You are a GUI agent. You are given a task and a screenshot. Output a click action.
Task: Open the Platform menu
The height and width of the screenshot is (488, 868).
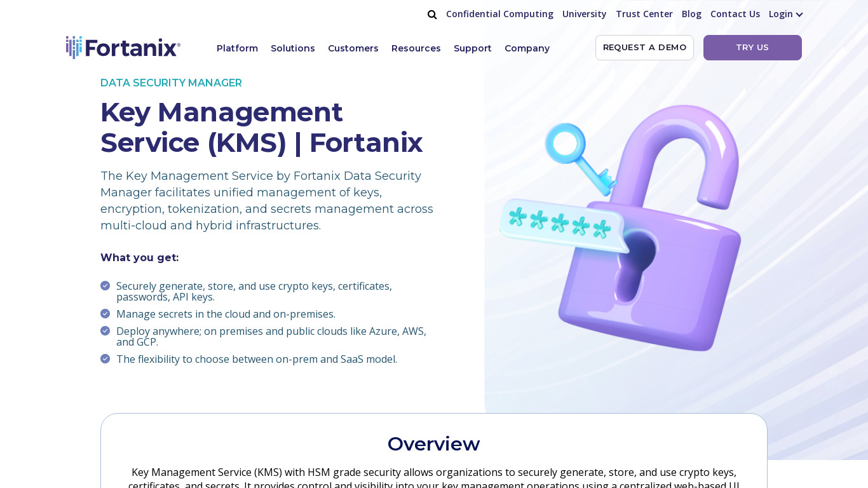237,48
